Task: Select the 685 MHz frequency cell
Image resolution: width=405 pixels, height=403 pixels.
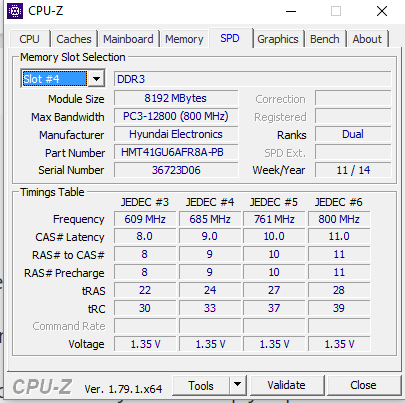Action: (x=210, y=219)
